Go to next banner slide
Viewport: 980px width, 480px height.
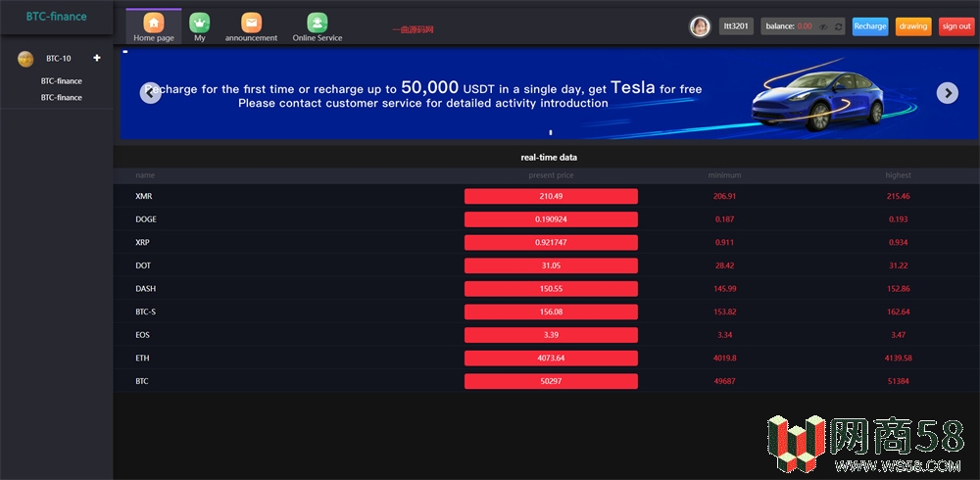pyautogui.click(x=948, y=92)
